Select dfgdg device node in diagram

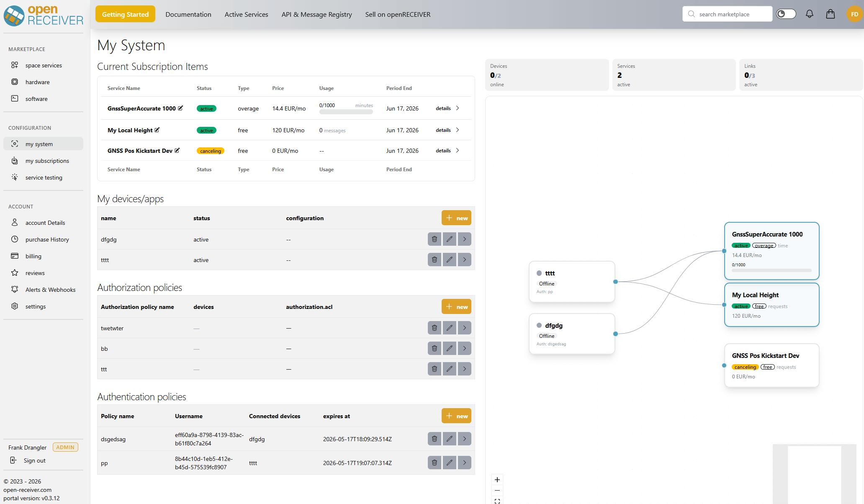(x=572, y=334)
